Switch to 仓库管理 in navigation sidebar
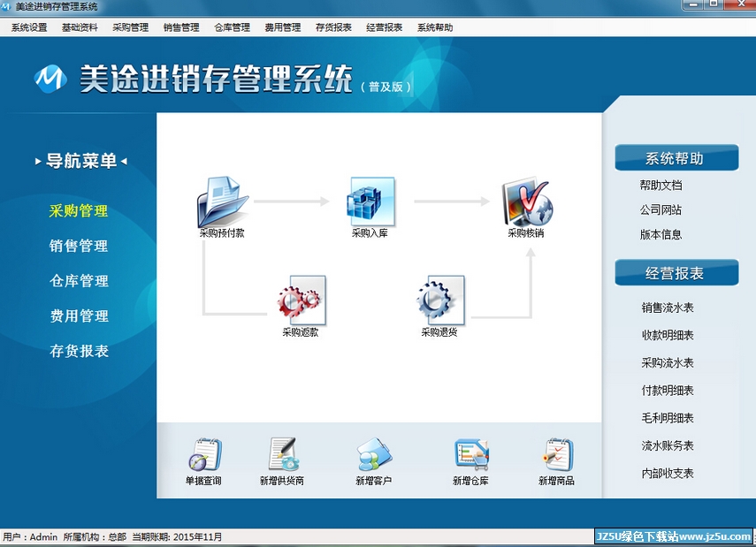756x547 pixels. click(79, 281)
